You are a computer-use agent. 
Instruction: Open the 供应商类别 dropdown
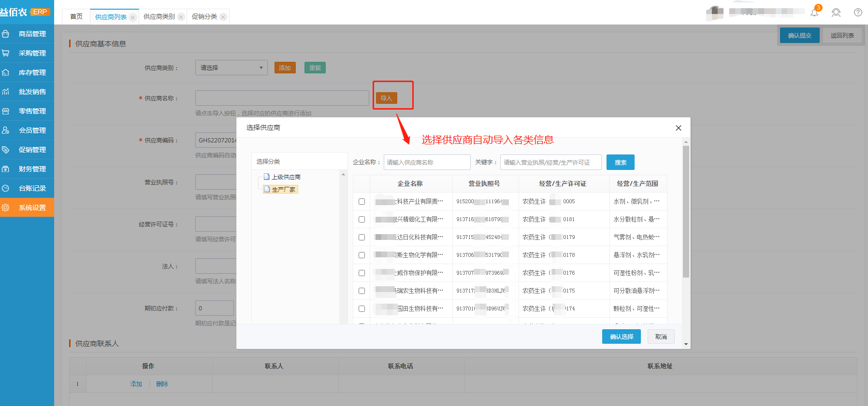tap(231, 68)
